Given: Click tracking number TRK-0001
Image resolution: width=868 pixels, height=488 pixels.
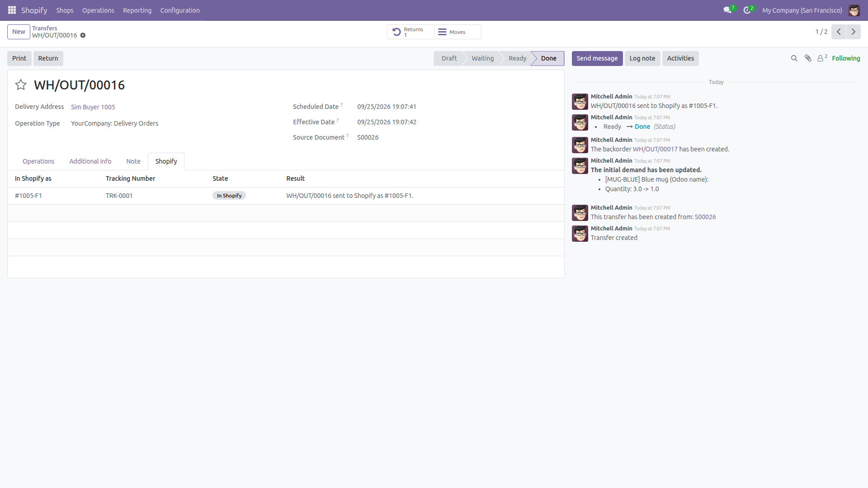Looking at the screenshot, I should pyautogui.click(x=119, y=196).
